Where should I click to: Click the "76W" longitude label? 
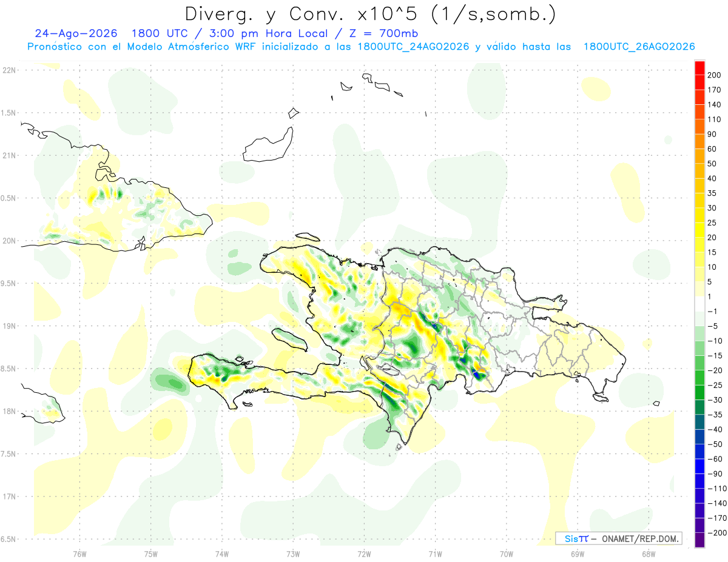coord(79,553)
